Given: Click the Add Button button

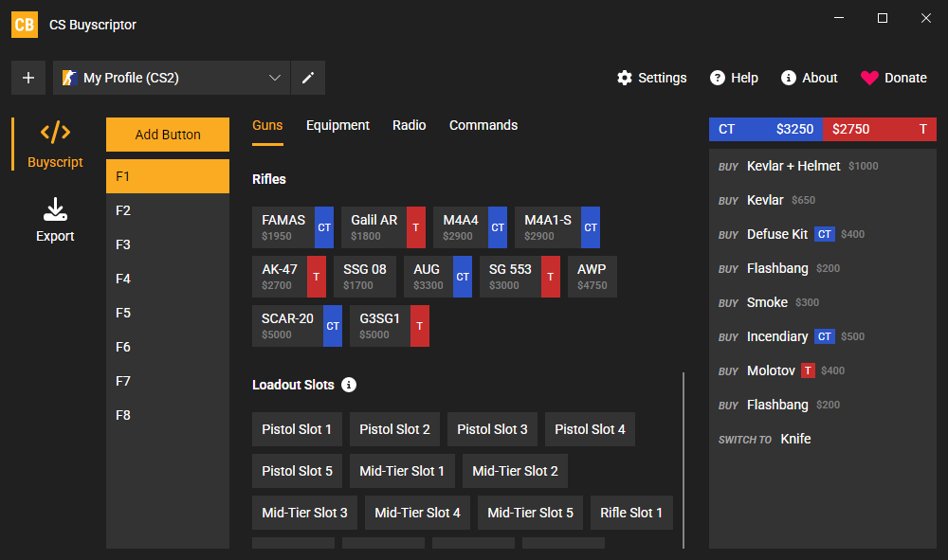Looking at the screenshot, I should pos(168,135).
